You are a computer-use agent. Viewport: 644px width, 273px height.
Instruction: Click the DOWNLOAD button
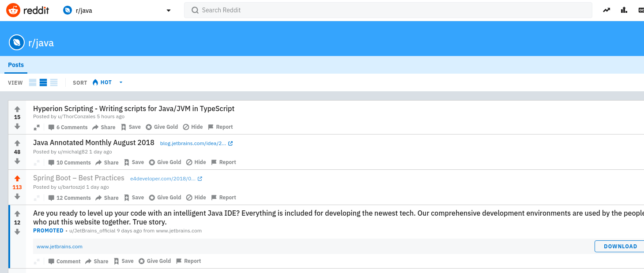[x=620, y=247]
